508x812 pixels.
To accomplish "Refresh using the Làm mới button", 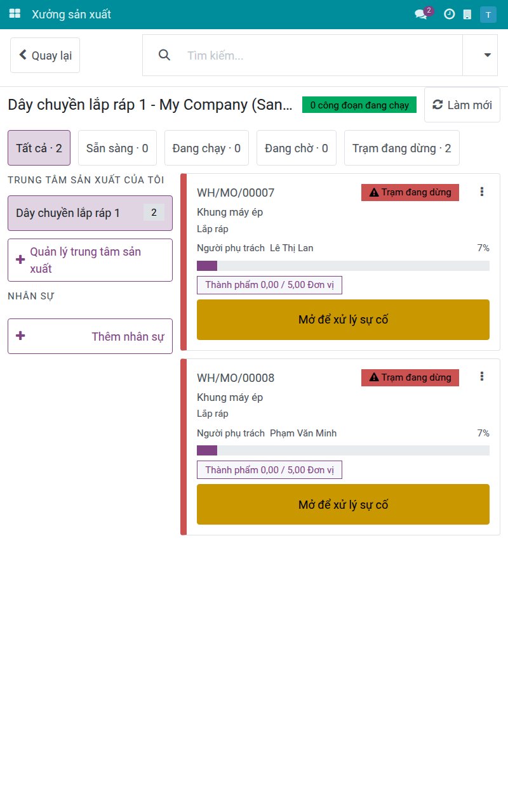I will (x=462, y=105).
